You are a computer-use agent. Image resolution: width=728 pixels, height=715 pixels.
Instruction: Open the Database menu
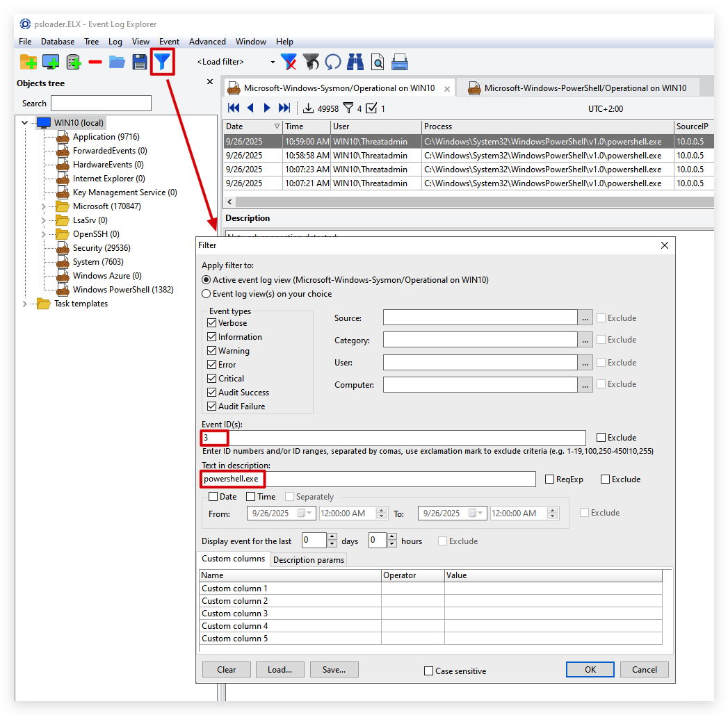pyautogui.click(x=58, y=41)
